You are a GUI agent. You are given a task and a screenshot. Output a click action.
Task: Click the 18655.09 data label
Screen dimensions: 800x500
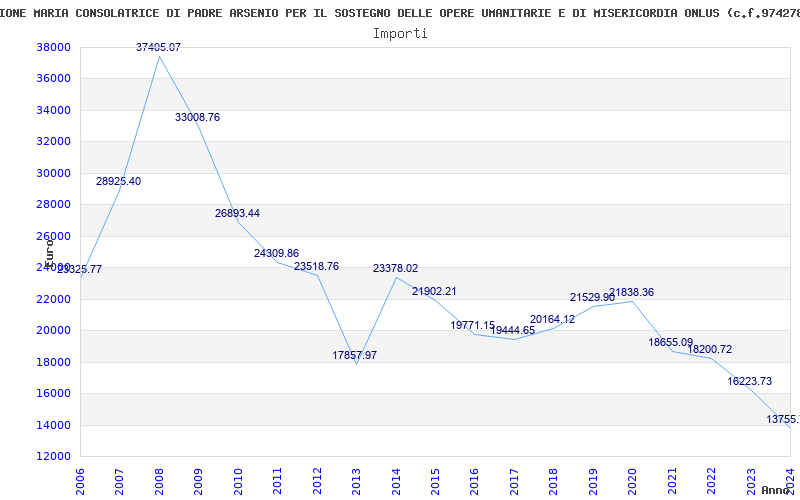[671, 342]
